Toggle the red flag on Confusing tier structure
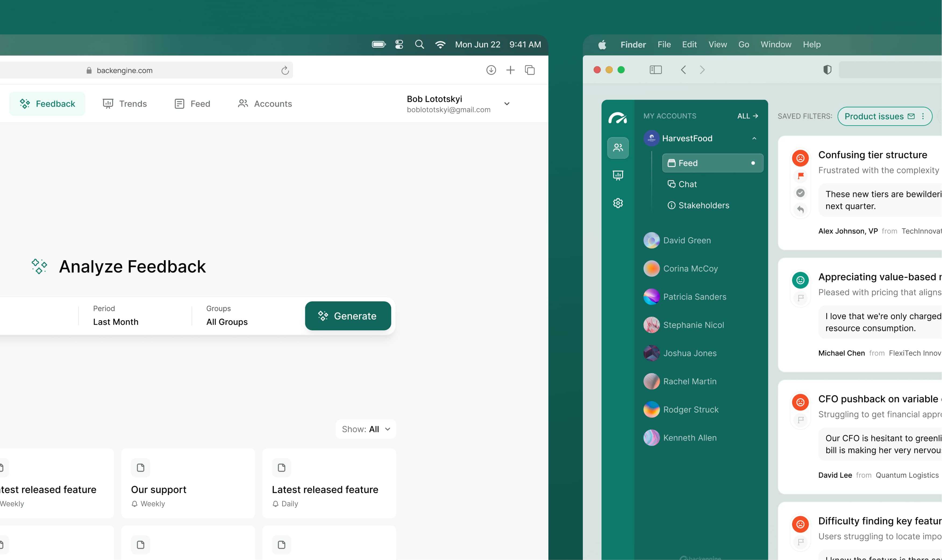 [801, 176]
